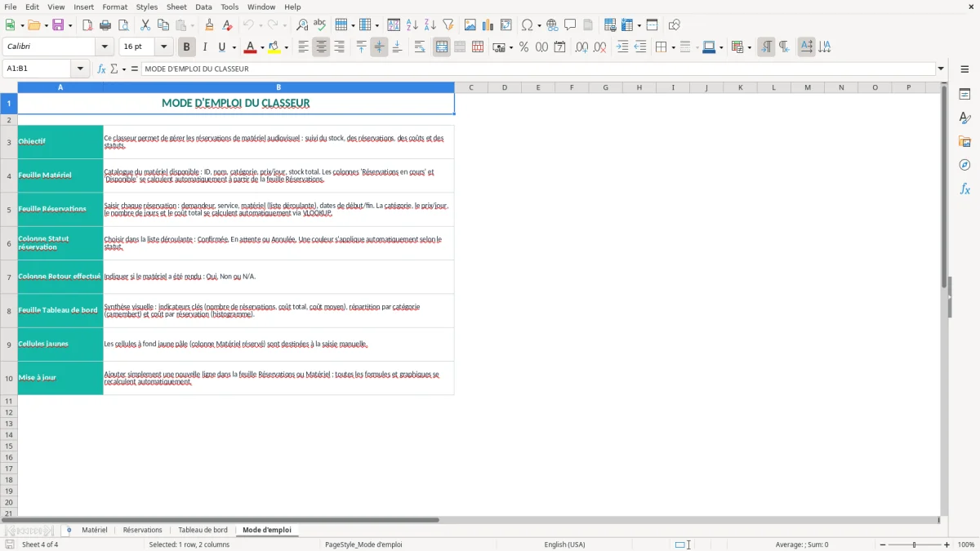Insert a chart

click(x=488, y=25)
